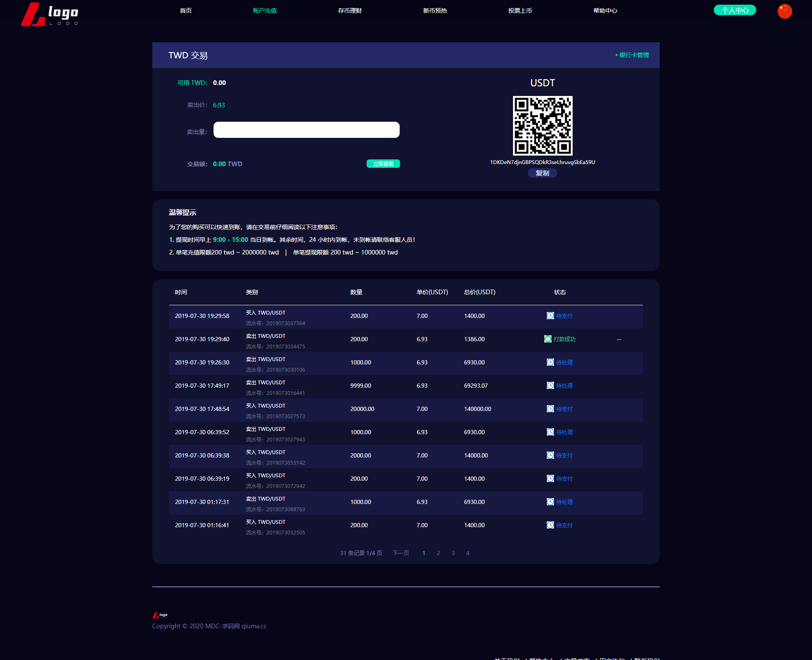Image resolution: width=812 pixels, height=660 pixels.
Task: Go to the 下一页 next page link
Action: pyautogui.click(x=401, y=553)
